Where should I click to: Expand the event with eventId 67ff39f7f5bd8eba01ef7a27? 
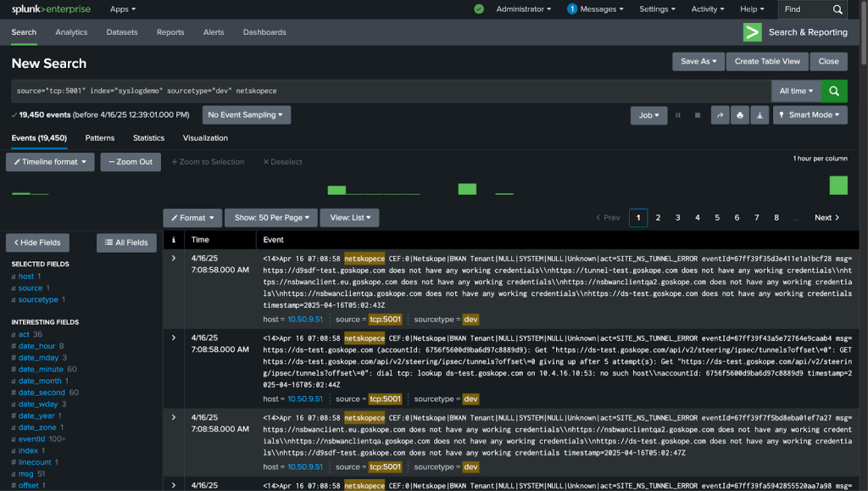(x=173, y=417)
